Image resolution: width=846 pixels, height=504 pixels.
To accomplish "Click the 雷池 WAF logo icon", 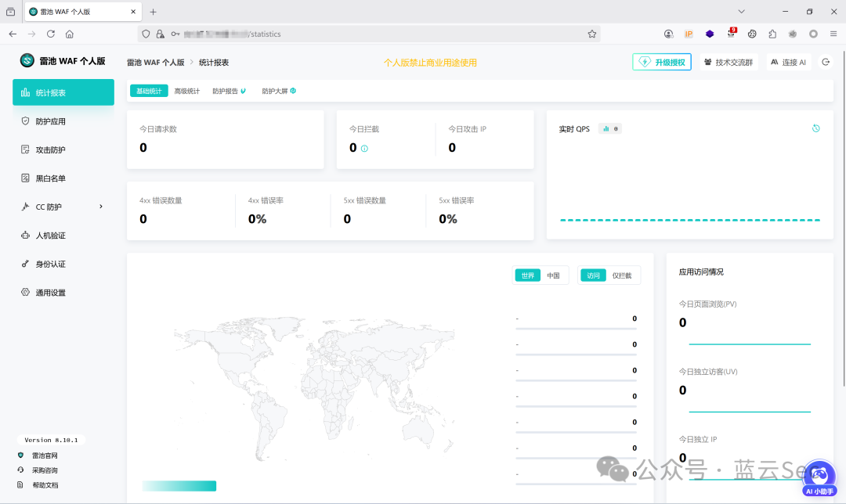I will point(27,60).
